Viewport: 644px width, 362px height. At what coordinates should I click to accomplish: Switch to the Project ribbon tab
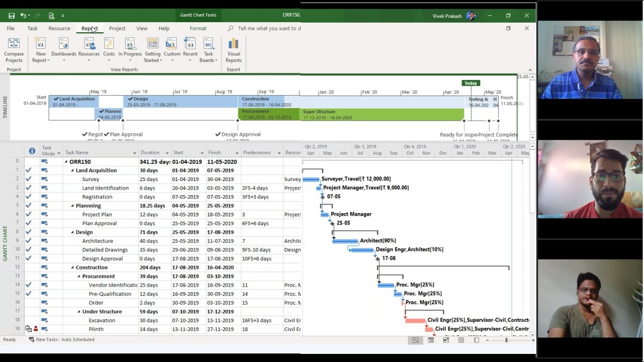pyautogui.click(x=117, y=29)
